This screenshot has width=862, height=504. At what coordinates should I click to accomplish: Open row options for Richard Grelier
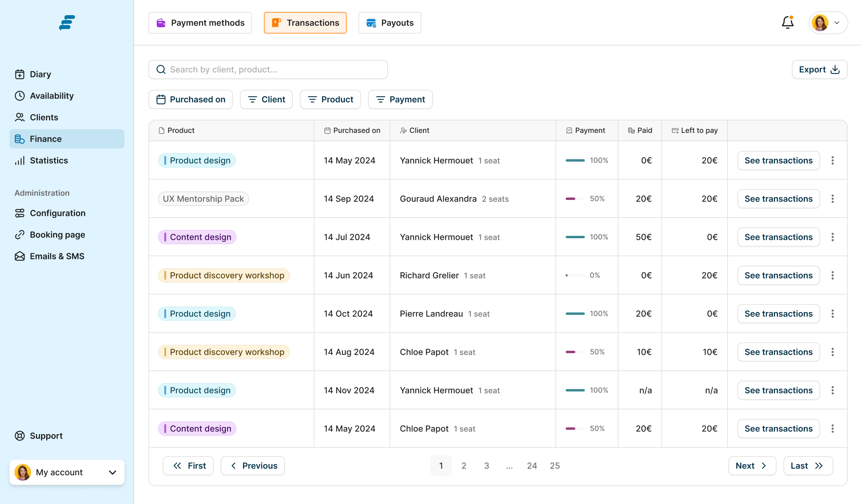pyautogui.click(x=832, y=275)
